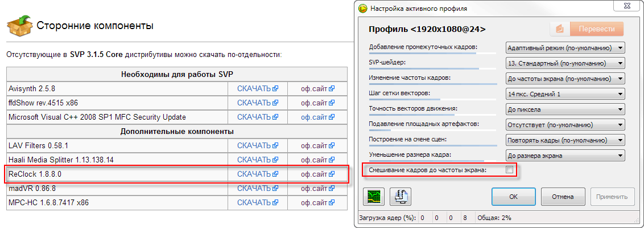This screenshot has width=644, height=228.
Task: Enable Смешивание кадров до частоты экрана checkbox
Action: pyautogui.click(x=510, y=170)
